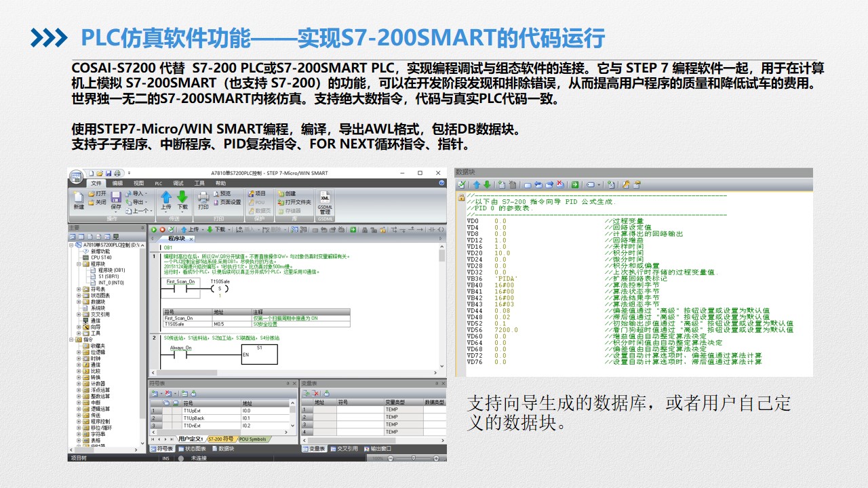Click compile icon in 数据块 toolbar

pyautogui.click(x=462, y=184)
